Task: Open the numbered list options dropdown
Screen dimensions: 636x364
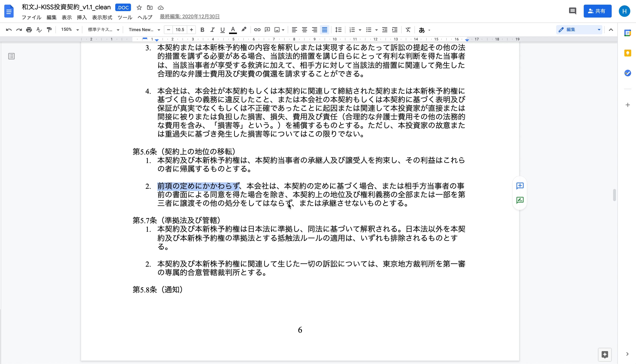Action: (x=359, y=30)
